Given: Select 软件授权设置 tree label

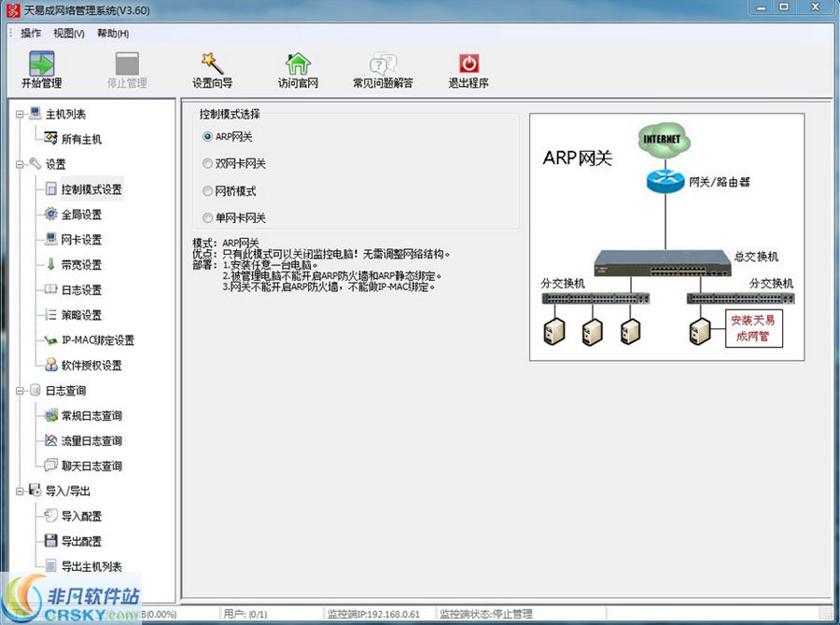Looking at the screenshot, I should pyautogui.click(x=91, y=366).
